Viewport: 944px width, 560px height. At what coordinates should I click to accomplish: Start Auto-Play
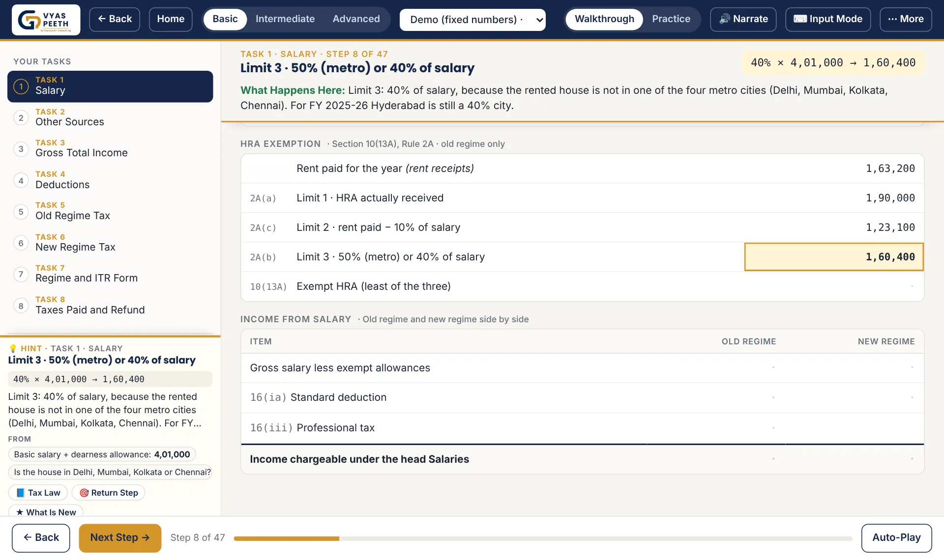(x=896, y=538)
